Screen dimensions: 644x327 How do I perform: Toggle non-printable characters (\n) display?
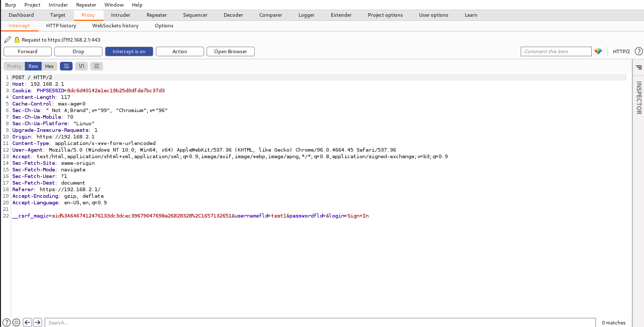[x=81, y=66]
